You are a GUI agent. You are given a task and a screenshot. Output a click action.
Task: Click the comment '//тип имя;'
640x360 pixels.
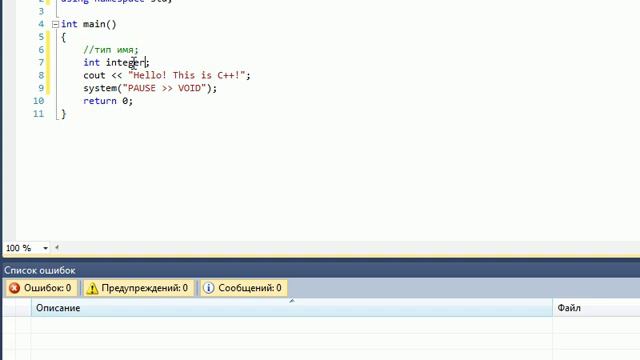point(111,50)
